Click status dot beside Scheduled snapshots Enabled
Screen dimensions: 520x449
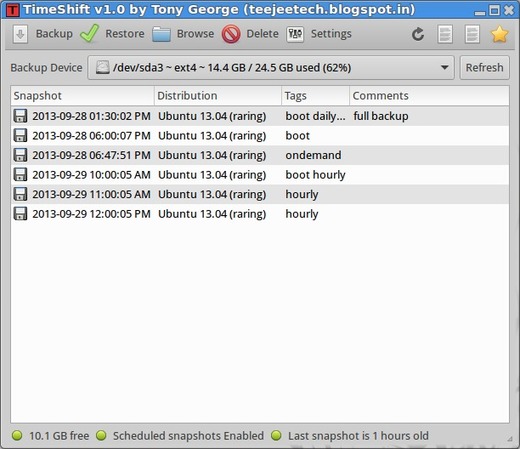(x=101, y=435)
